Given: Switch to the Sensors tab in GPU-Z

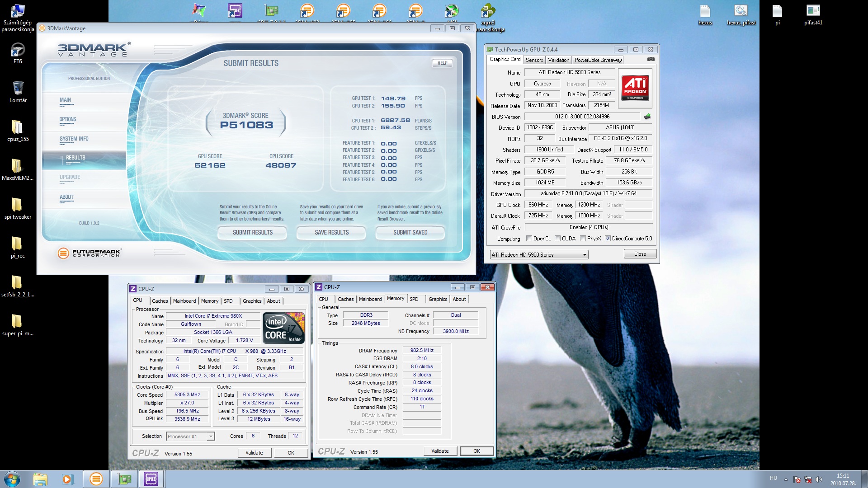Looking at the screenshot, I should 534,60.
